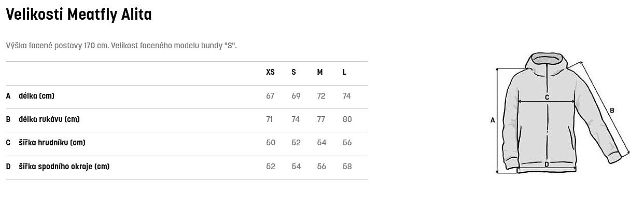This screenshot has width=644, height=206.
Task: Click the délka rukávu (cm) row label
Action: pos(49,119)
